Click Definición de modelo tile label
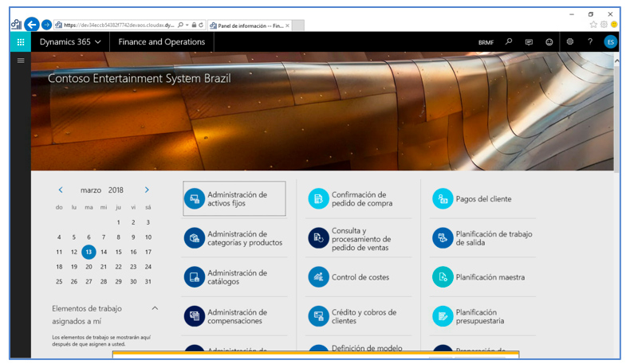630x364 pixels. click(367, 348)
